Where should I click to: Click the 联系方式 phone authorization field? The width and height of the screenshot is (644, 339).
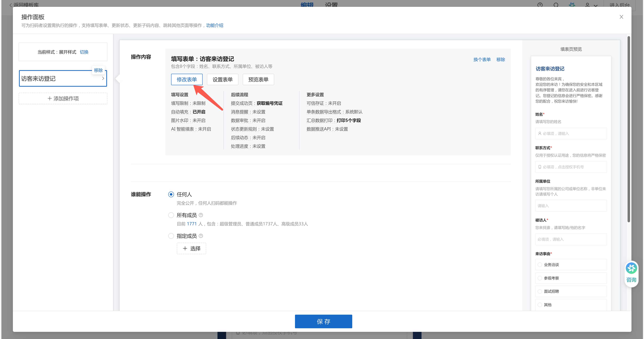pos(571,167)
